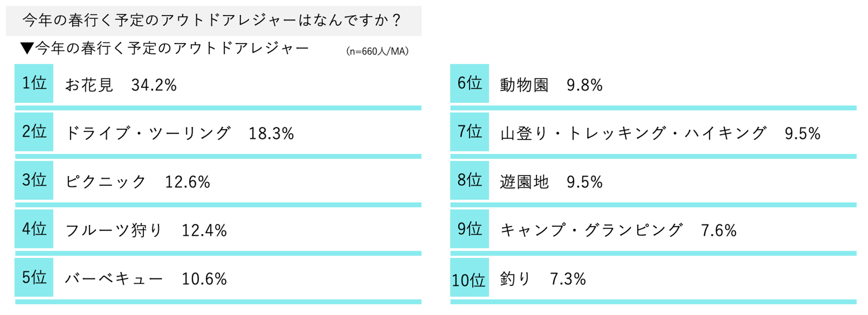This screenshot has height=315, width=868.
Task: Click the 3位 rank badge
Action: (x=34, y=180)
